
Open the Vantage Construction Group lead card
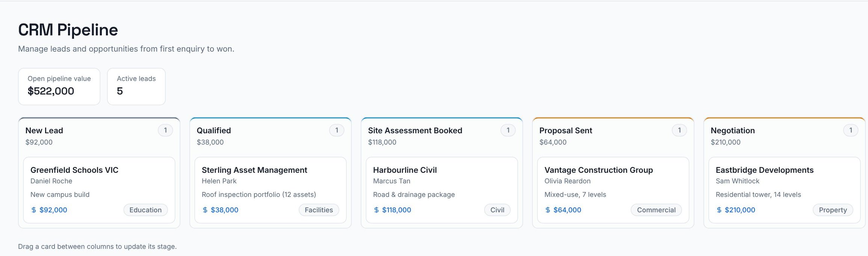(x=613, y=190)
